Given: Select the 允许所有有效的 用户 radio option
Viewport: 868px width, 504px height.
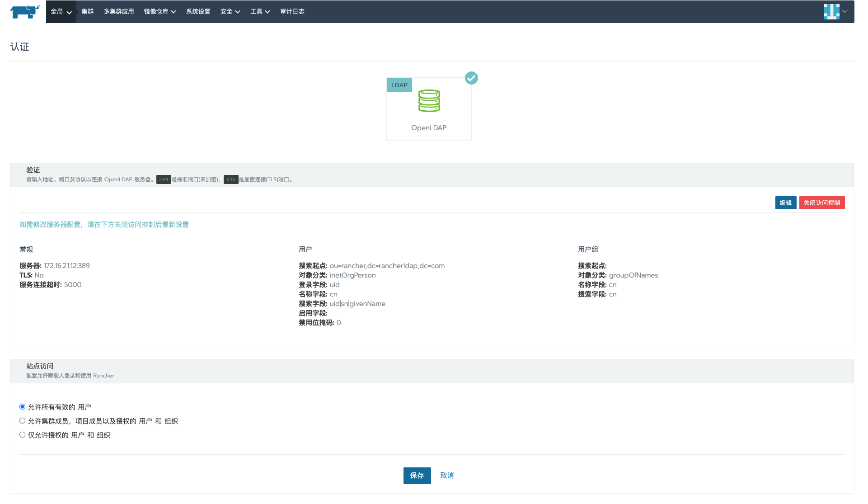Looking at the screenshot, I should click(22, 407).
